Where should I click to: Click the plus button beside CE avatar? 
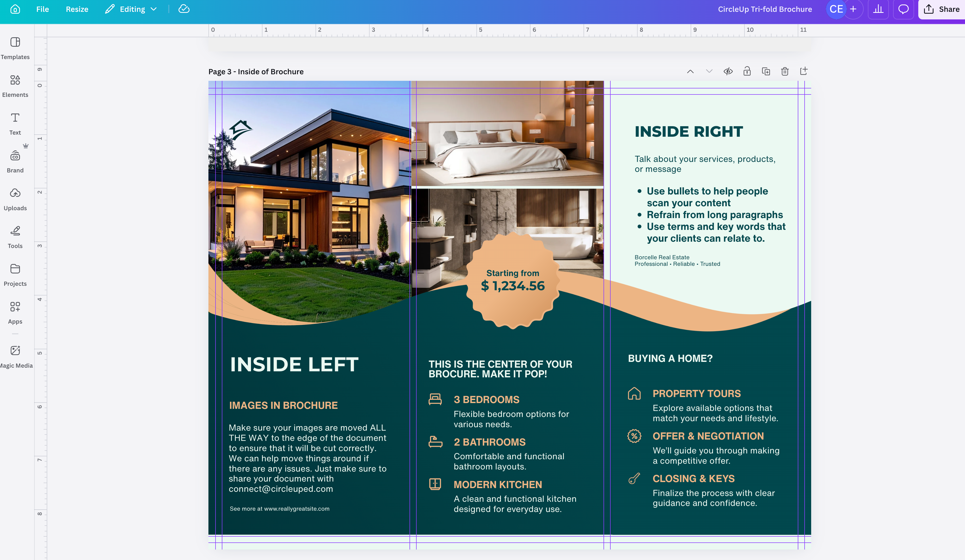coord(853,9)
